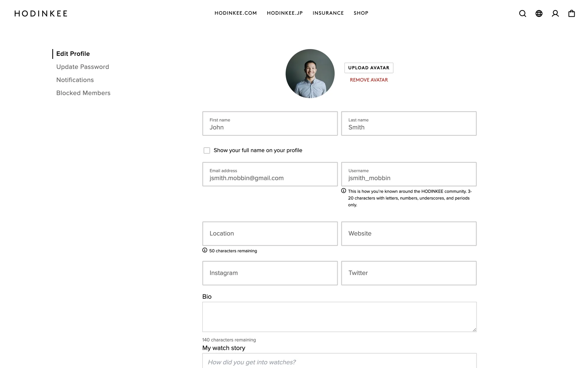The width and height of the screenshot is (588, 368).
Task: Go to HODINKEE.JP menu item
Action: click(x=285, y=13)
